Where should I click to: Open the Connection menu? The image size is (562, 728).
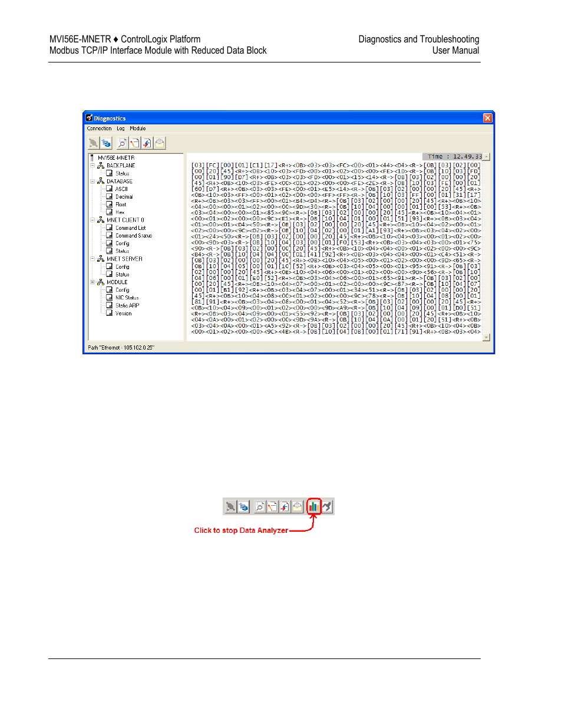tap(99, 129)
